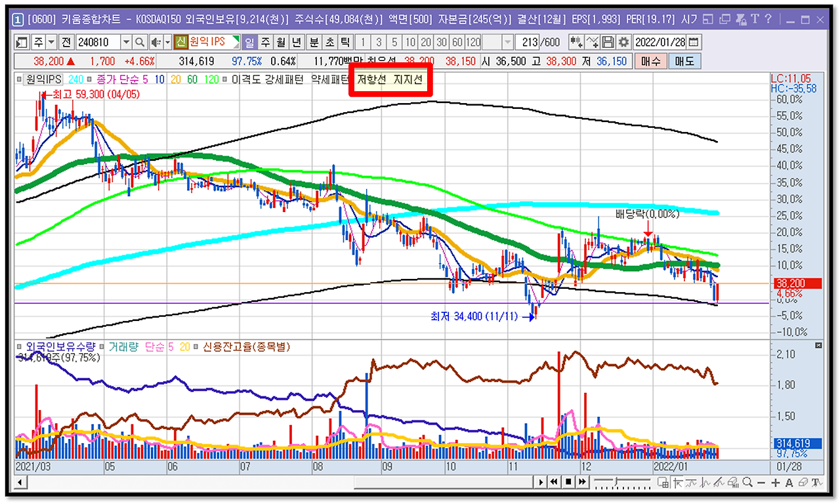Select the text tool A icon
Viewport: 840px width, 504px height.
click(x=789, y=482)
